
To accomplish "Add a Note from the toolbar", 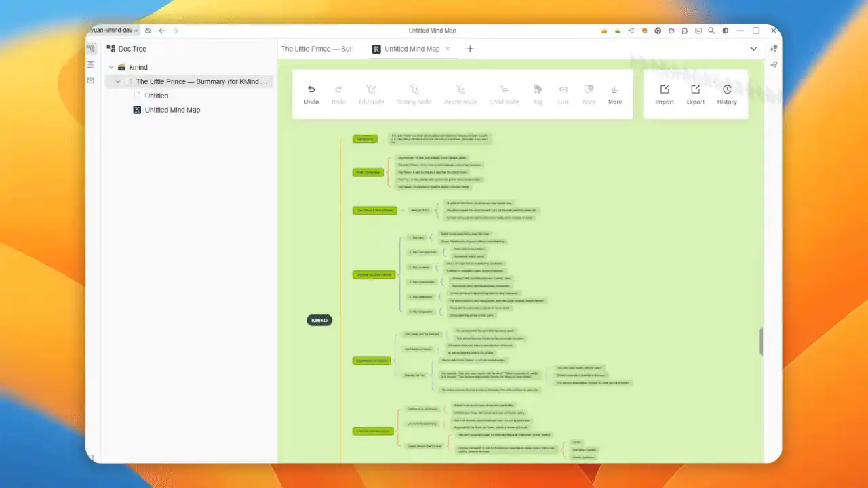I will tap(589, 94).
